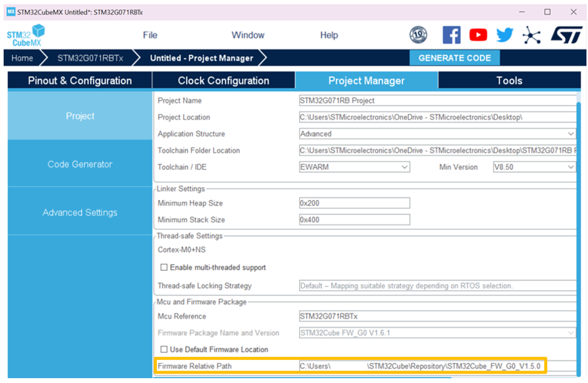Open the Thread-safe Locking Strategy field
This screenshot has height=383, width=588.
(x=437, y=286)
